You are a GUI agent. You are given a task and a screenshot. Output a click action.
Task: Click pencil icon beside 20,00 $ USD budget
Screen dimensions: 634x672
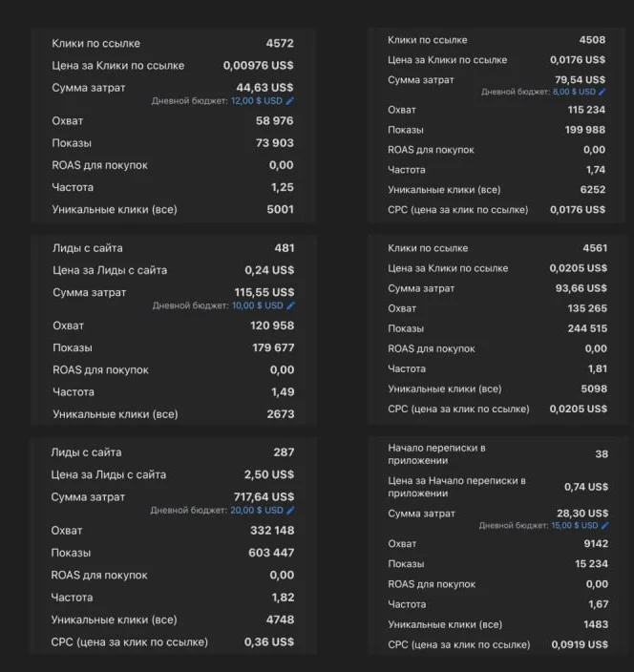coord(290,511)
